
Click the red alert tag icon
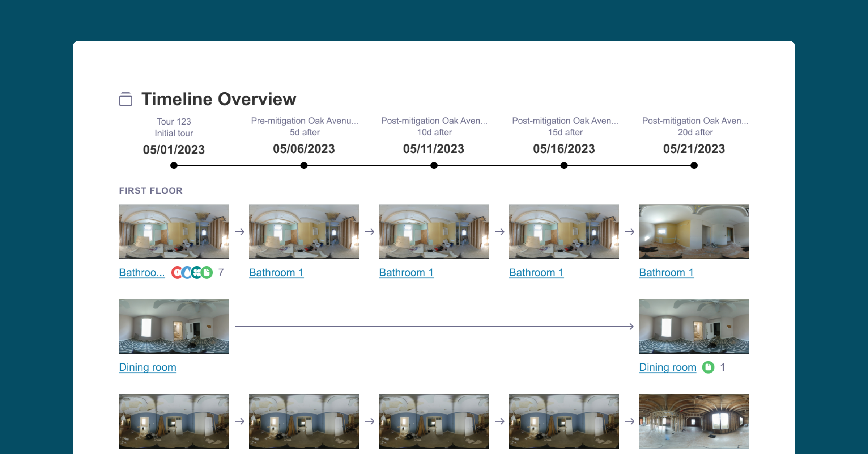point(176,273)
